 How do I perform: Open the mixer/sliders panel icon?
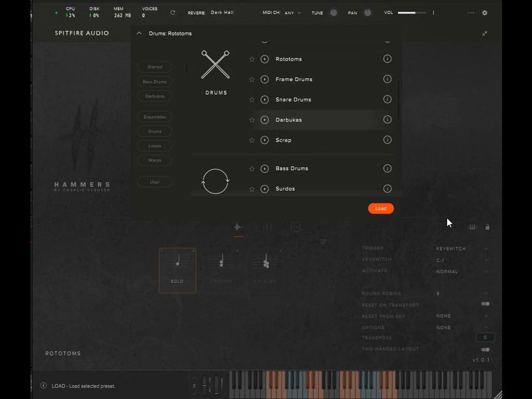[x=267, y=227]
